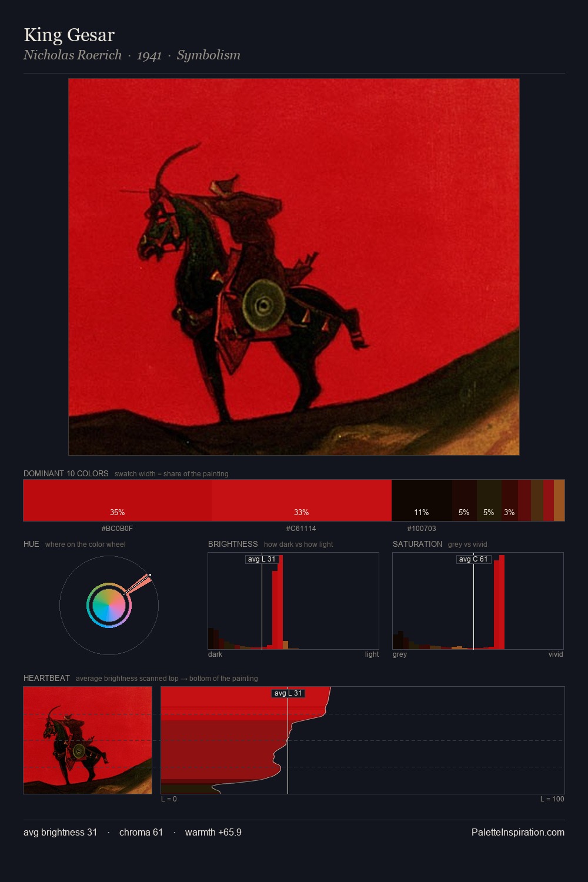Screen dimensions: 588x882
Task: Select the 33% swatch #C61114
Action: point(302,500)
